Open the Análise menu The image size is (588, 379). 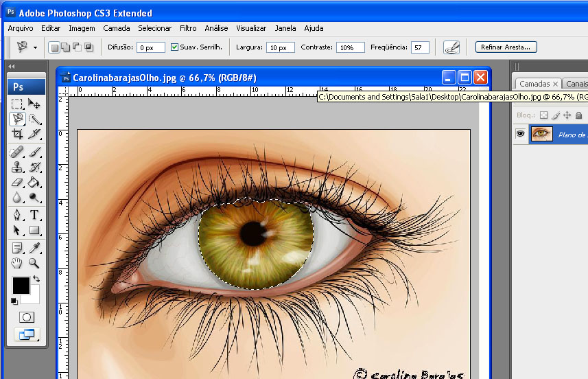point(216,28)
